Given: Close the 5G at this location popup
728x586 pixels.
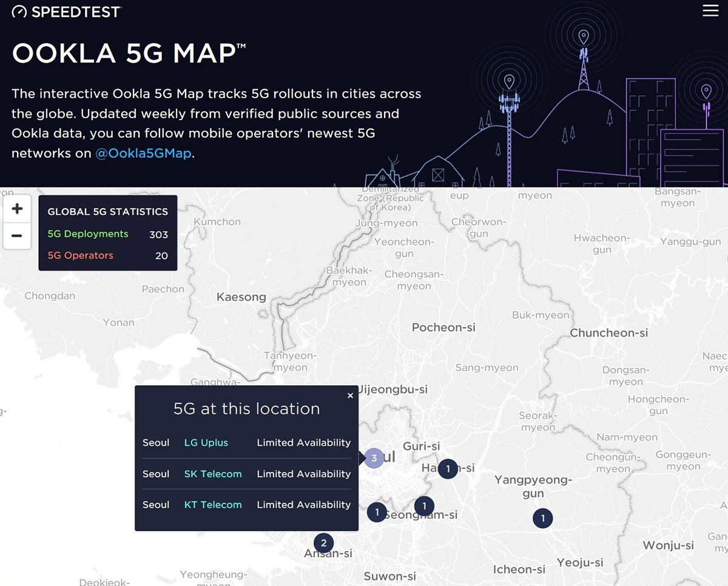Looking at the screenshot, I should point(350,396).
